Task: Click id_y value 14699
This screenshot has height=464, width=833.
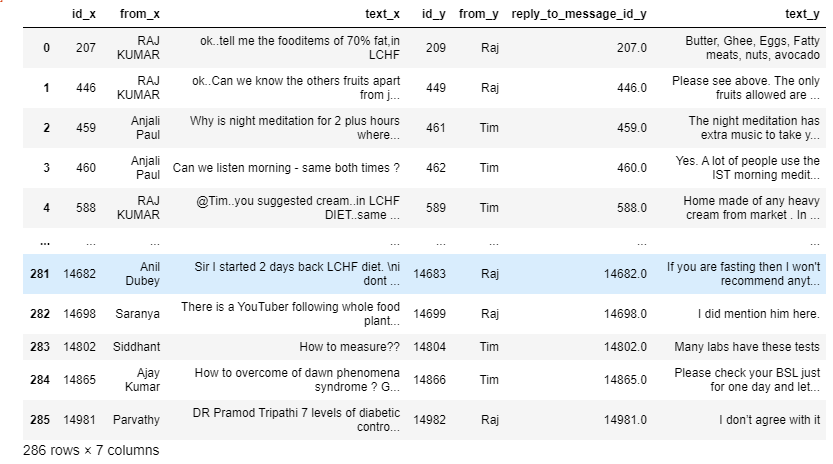Action: pyautogui.click(x=429, y=314)
